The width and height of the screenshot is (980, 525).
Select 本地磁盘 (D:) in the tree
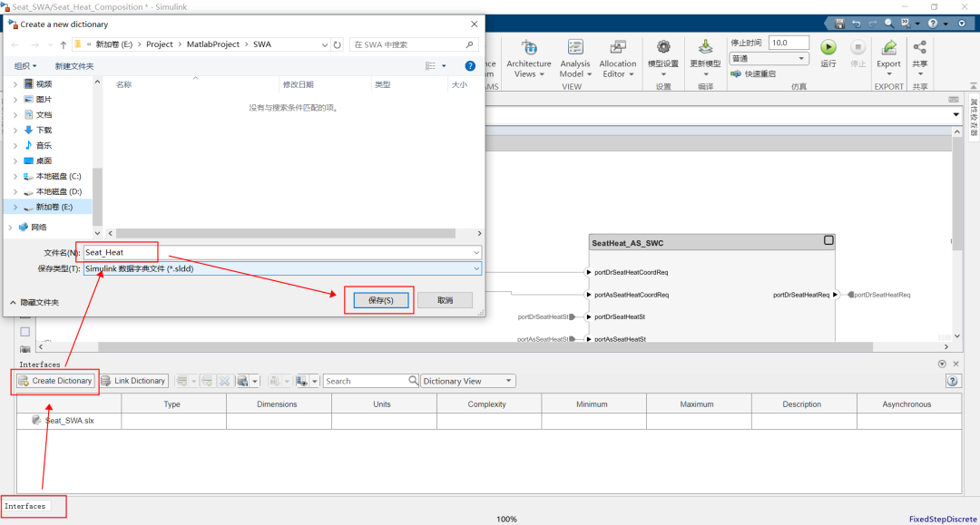coord(58,191)
